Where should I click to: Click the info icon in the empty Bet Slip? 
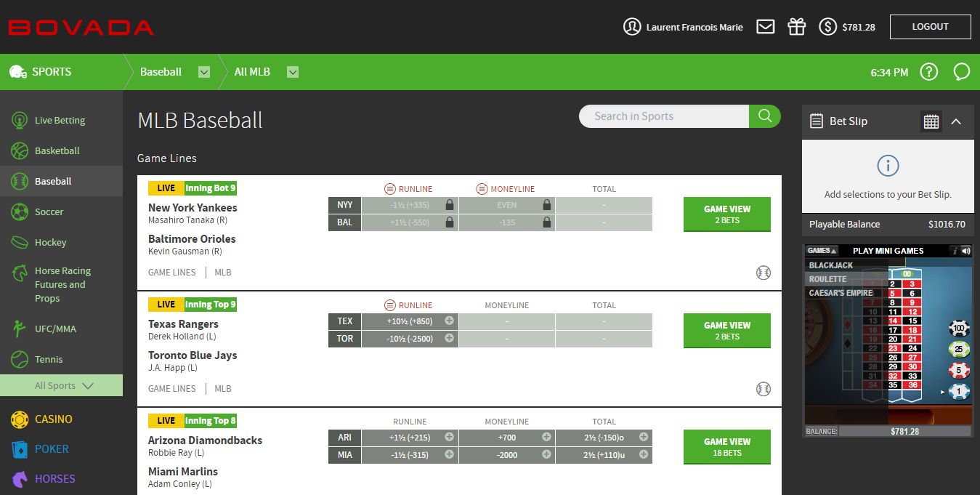point(888,166)
